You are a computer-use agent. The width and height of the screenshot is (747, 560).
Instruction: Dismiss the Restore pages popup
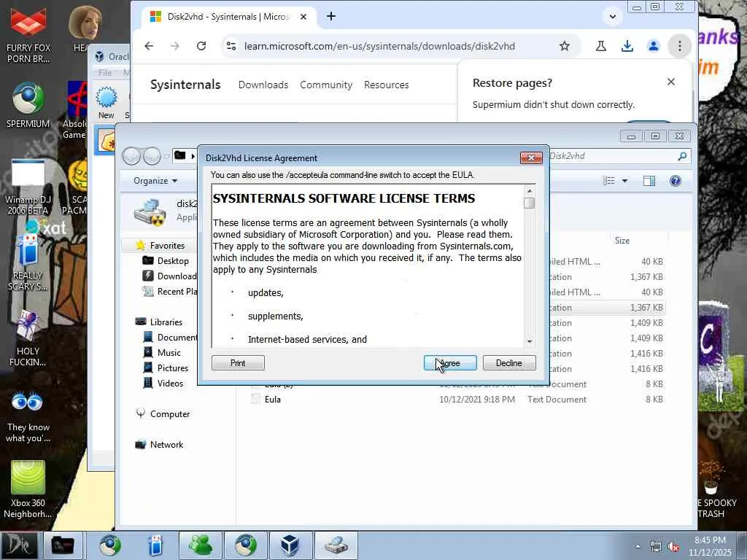(671, 82)
